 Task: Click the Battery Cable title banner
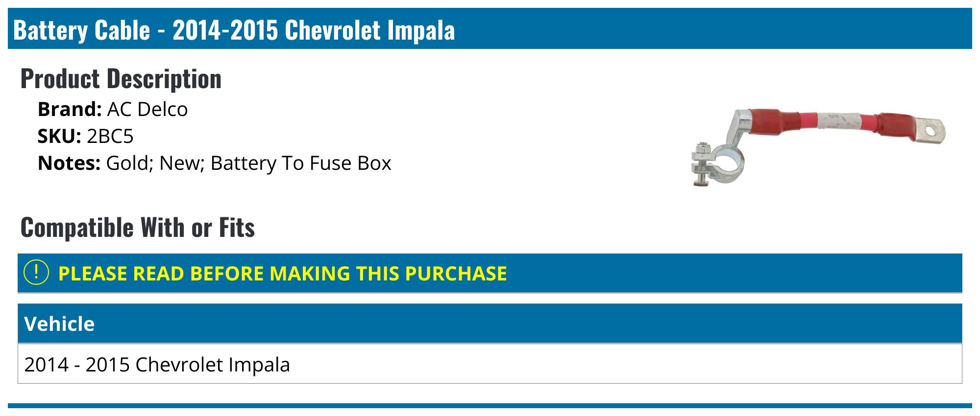point(490,29)
